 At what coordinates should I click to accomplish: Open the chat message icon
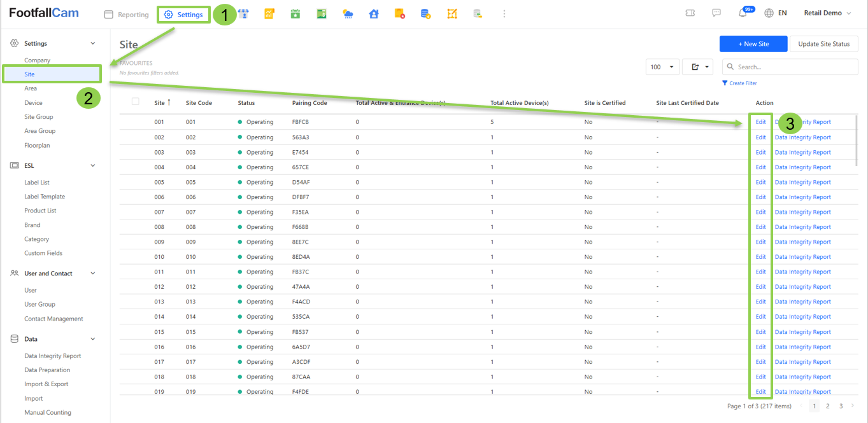(716, 13)
